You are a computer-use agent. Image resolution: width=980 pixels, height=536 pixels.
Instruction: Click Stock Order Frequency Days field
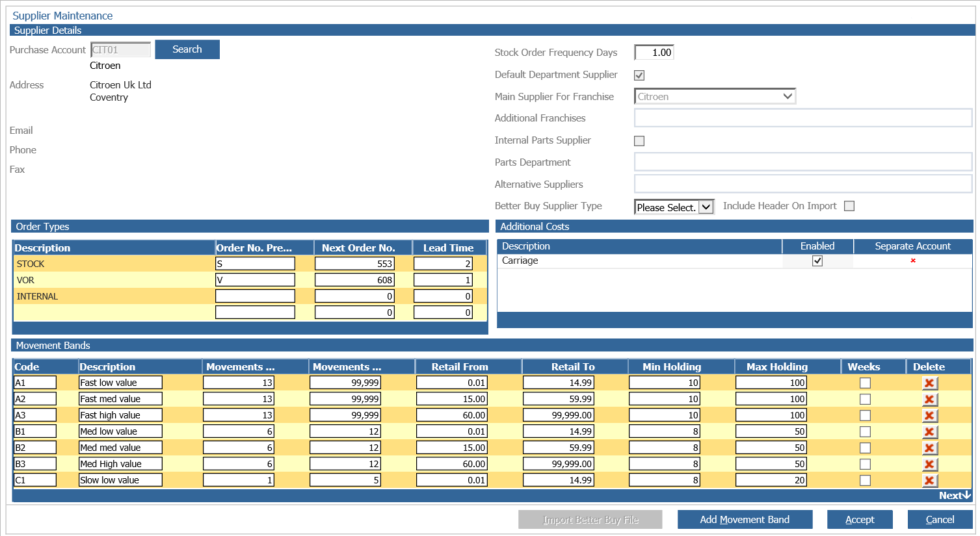(x=654, y=53)
